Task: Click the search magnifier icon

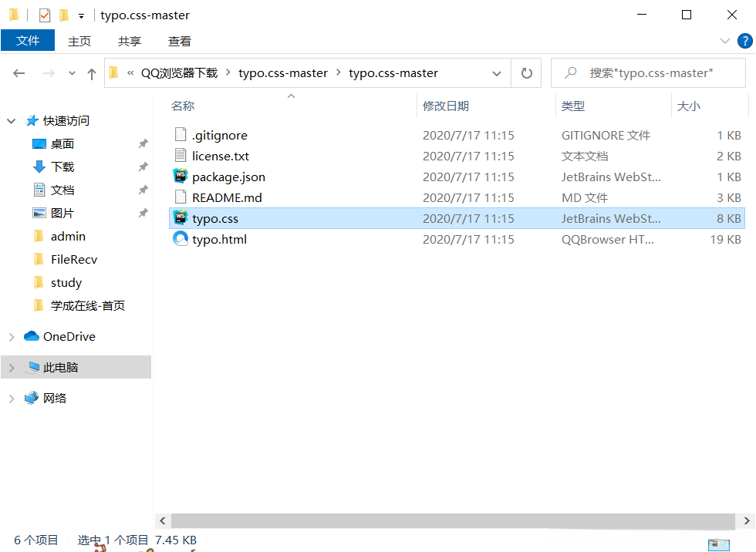Action: 571,72
